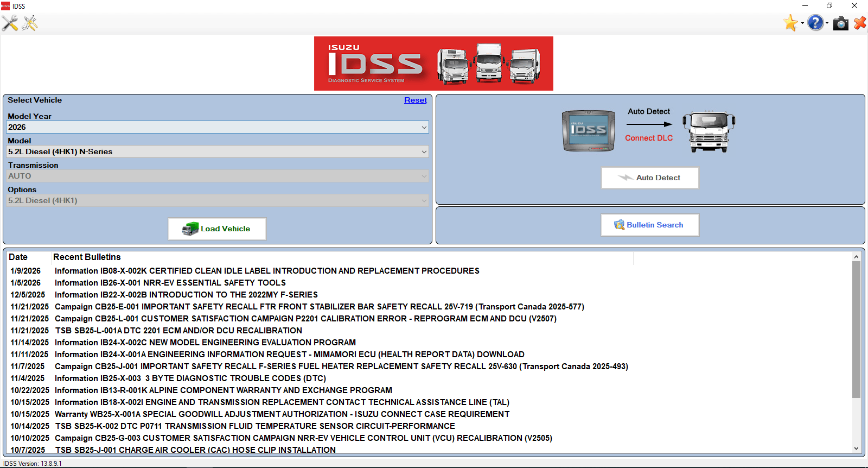
Task: Click the Auto Detect button
Action: coord(650,178)
